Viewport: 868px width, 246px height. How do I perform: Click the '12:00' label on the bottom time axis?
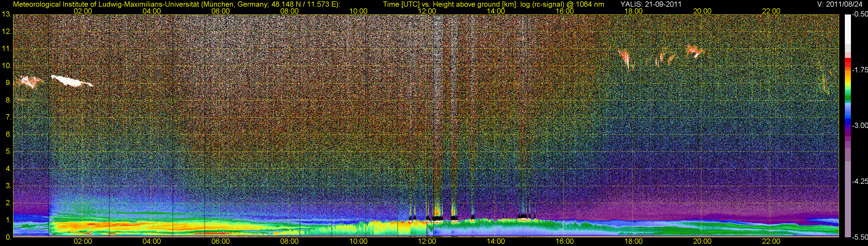[x=427, y=241]
